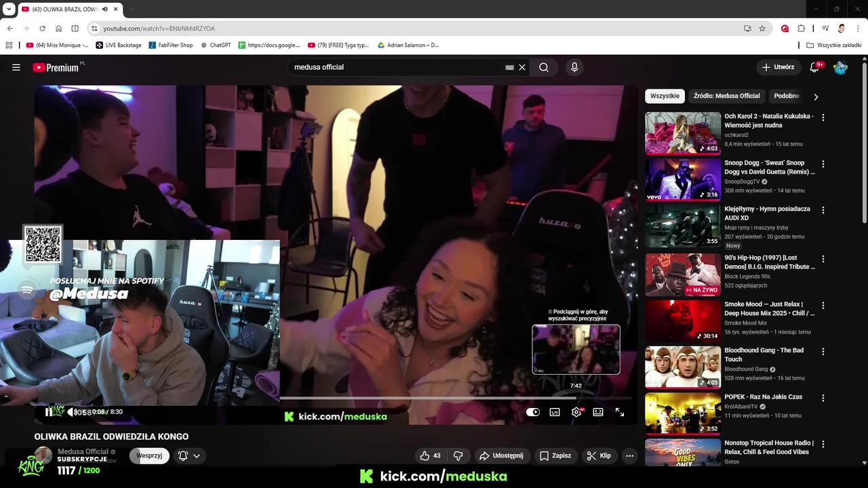Viewport: 868px width, 488px height.
Task: Open Chrome three-dot menu
Action: (x=858, y=28)
